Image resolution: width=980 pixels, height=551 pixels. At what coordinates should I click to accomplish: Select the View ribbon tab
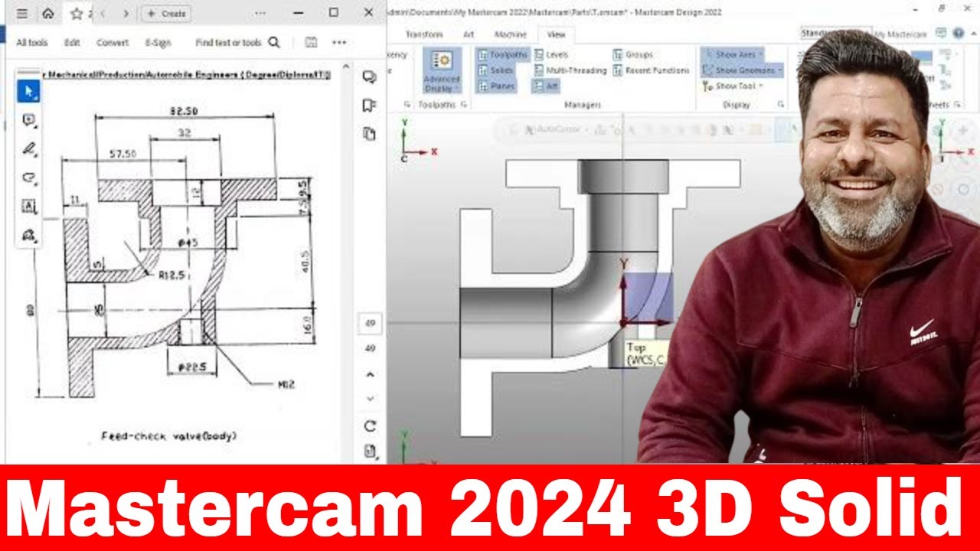[556, 34]
